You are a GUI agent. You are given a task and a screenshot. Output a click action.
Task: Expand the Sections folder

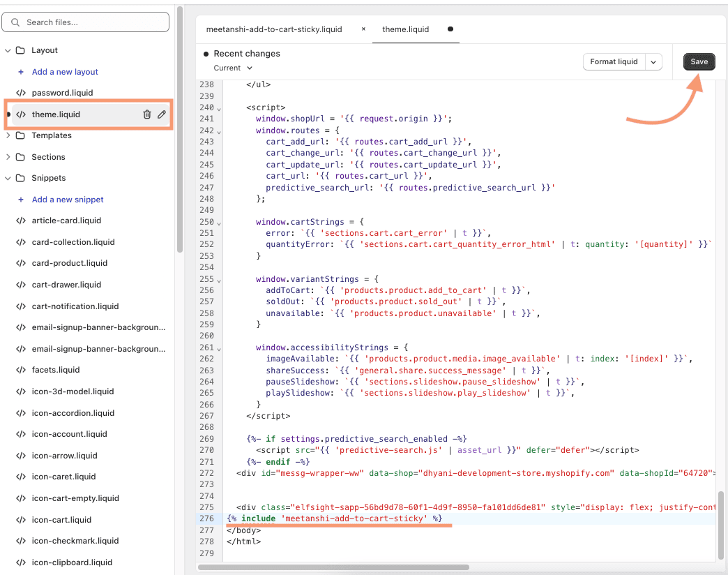(x=8, y=157)
